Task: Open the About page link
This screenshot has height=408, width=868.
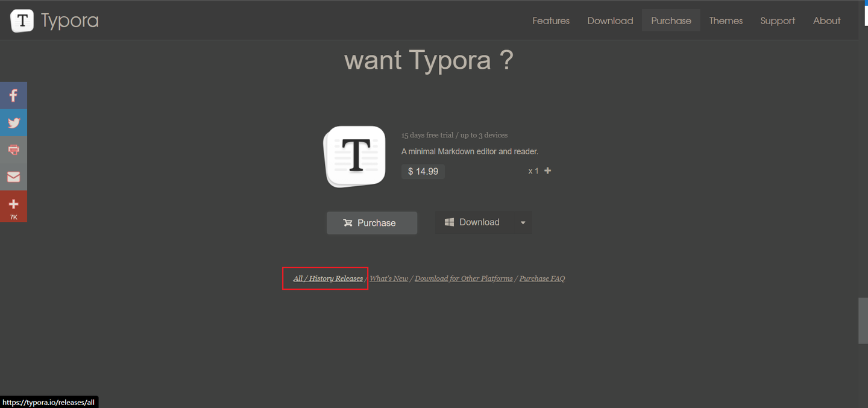Action: click(826, 20)
